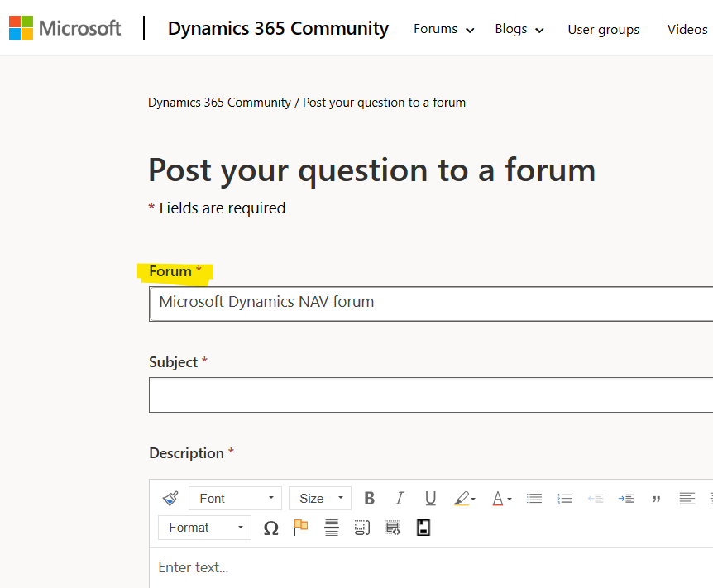Open Videos page
This screenshot has height=588, width=713.
point(687,30)
